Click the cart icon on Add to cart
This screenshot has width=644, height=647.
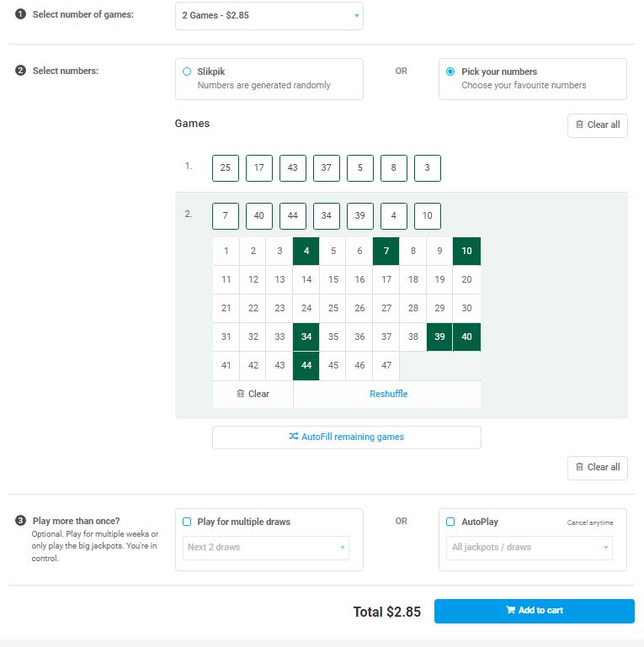(x=511, y=610)
